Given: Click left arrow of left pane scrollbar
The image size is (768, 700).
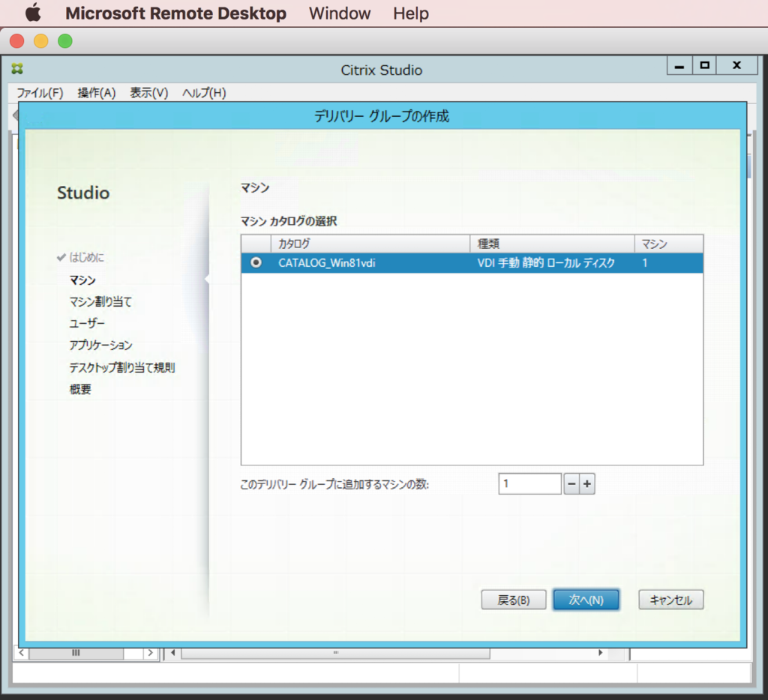Looking at the screenshot, I should 22,653.
